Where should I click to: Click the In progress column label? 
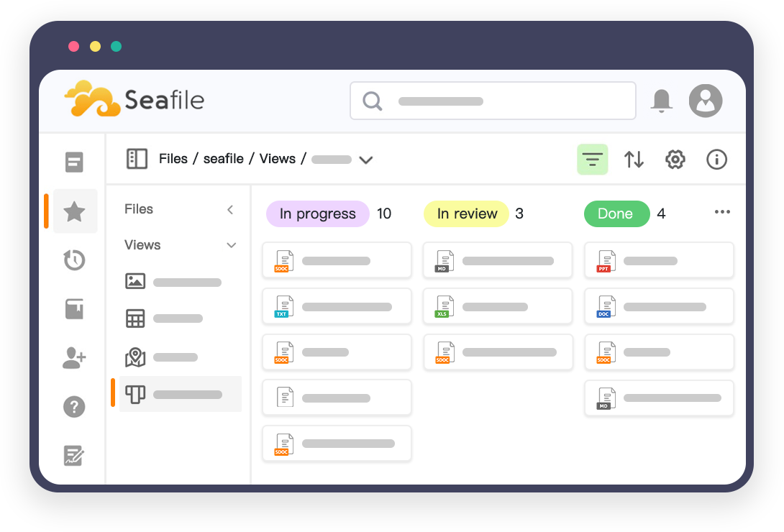coord(317,214)
